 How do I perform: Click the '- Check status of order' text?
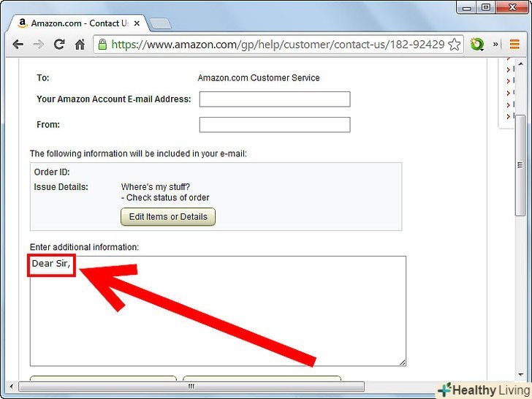coord(165,197)
